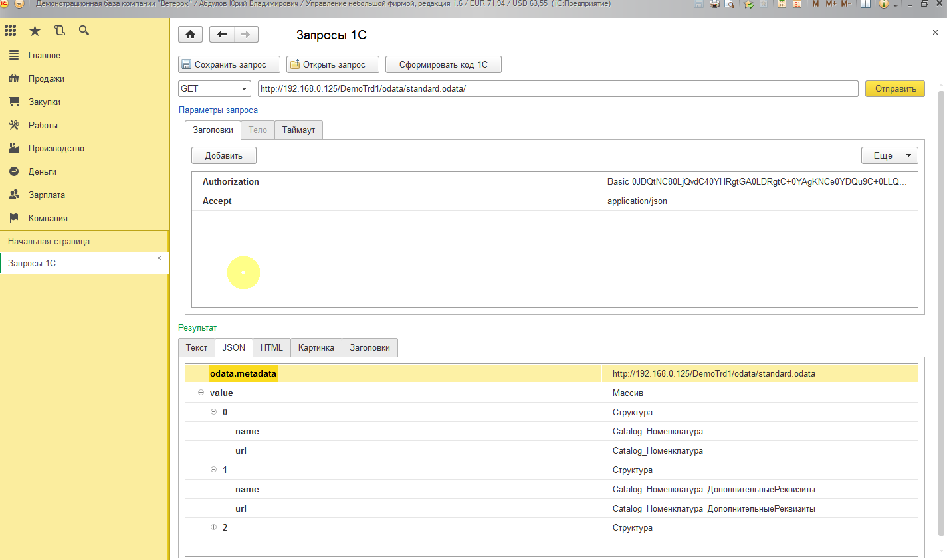Switch to the HTML result tab
Image resolution: width=947 pixels, height=560 pixels.
click(272, 347)
